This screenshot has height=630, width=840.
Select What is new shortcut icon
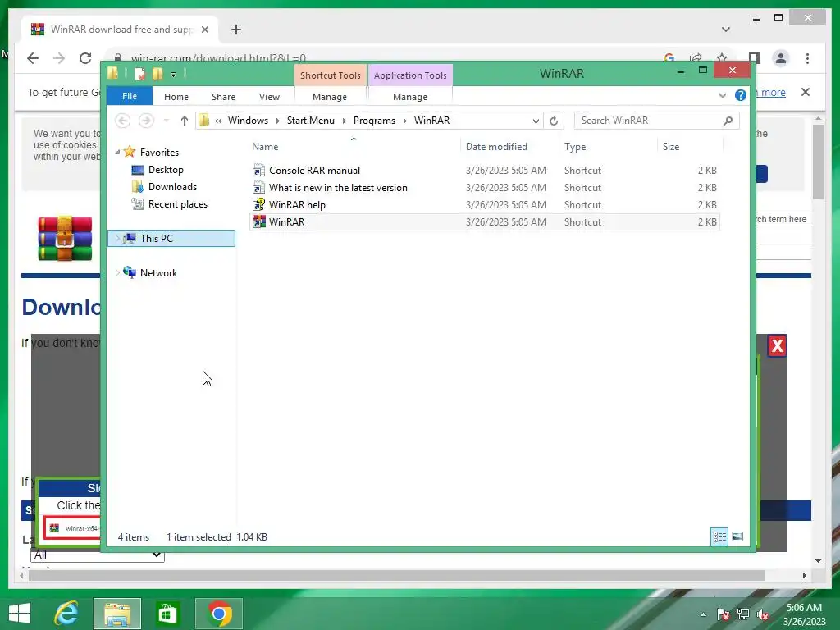tap(258, 188)
